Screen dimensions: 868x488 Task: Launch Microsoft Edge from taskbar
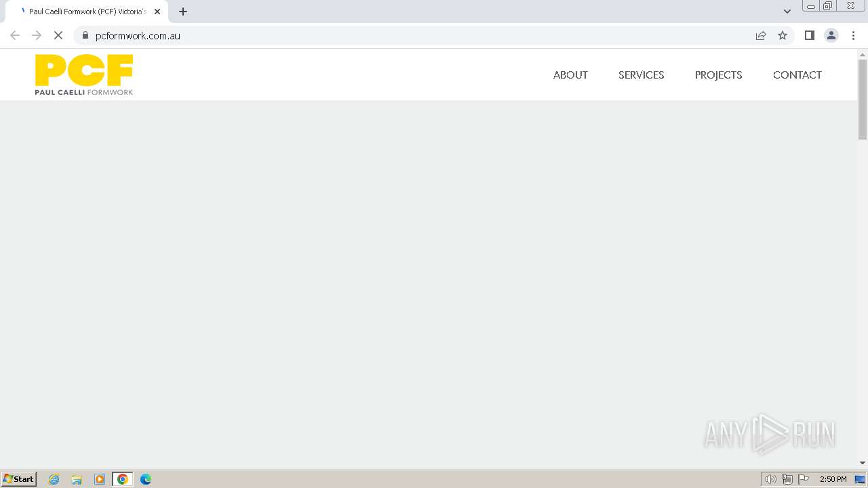pyautogui.click(x=146, y=479)
